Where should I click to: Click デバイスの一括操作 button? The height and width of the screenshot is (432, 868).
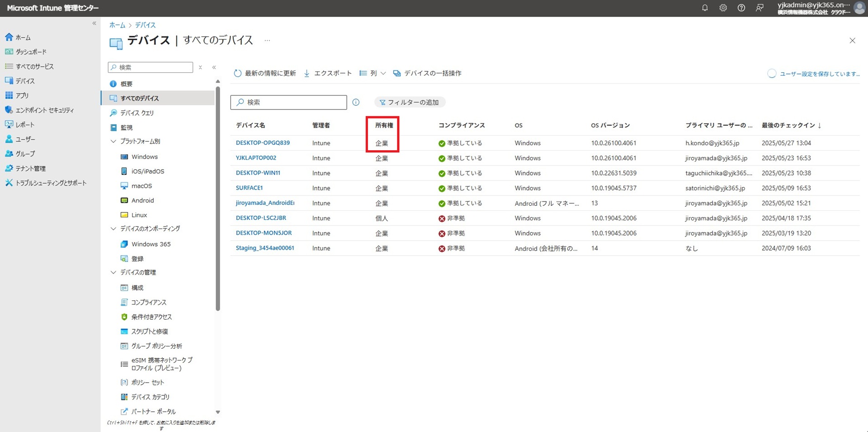(427, 73)
